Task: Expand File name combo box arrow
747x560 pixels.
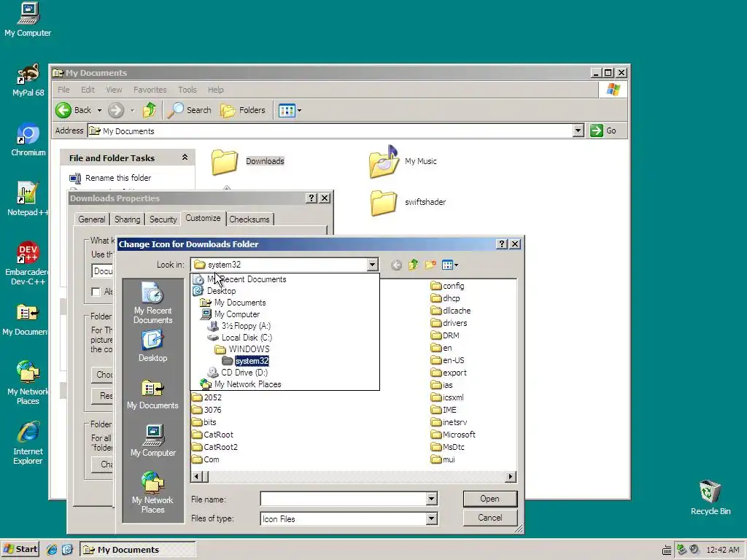Action: coord(432,499)
